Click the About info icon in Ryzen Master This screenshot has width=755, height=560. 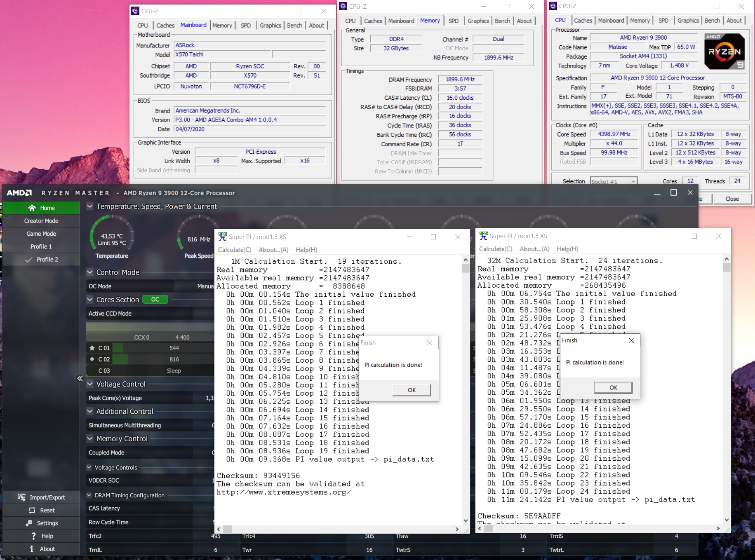32,549
